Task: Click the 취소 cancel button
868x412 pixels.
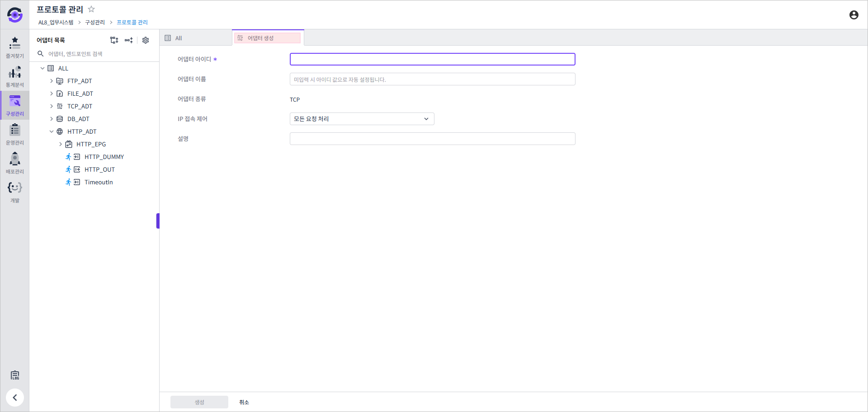Action: pyautogui.click(x=244, y=402)
